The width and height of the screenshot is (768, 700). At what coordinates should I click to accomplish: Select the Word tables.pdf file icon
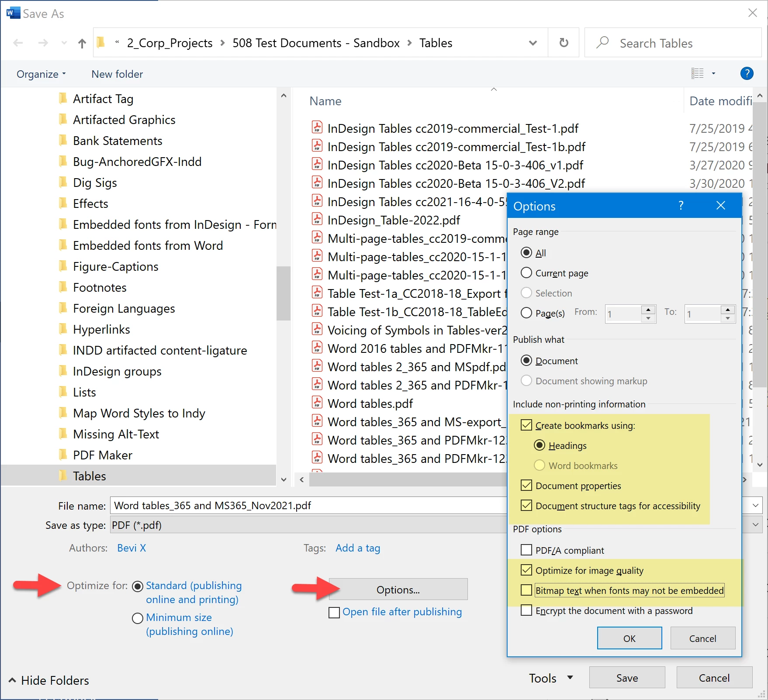tap(317, 403)
